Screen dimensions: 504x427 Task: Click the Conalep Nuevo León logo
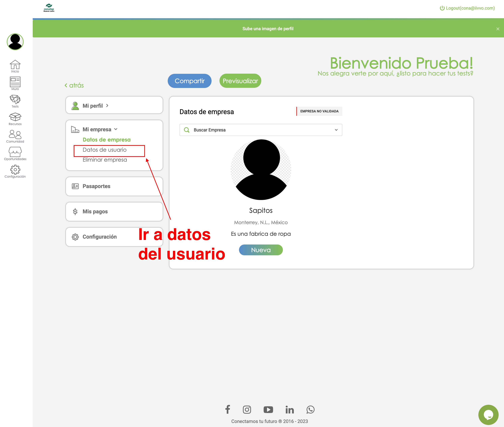(49, 8)
